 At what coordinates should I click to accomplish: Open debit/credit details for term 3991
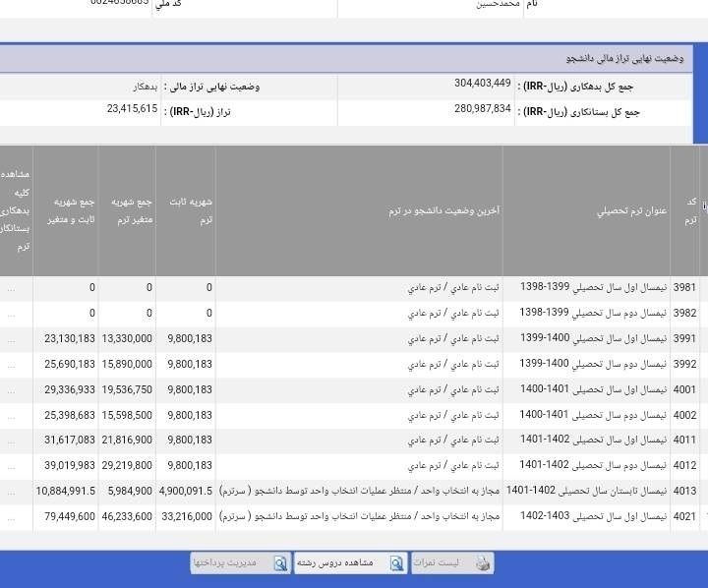[x=11, y=340]
